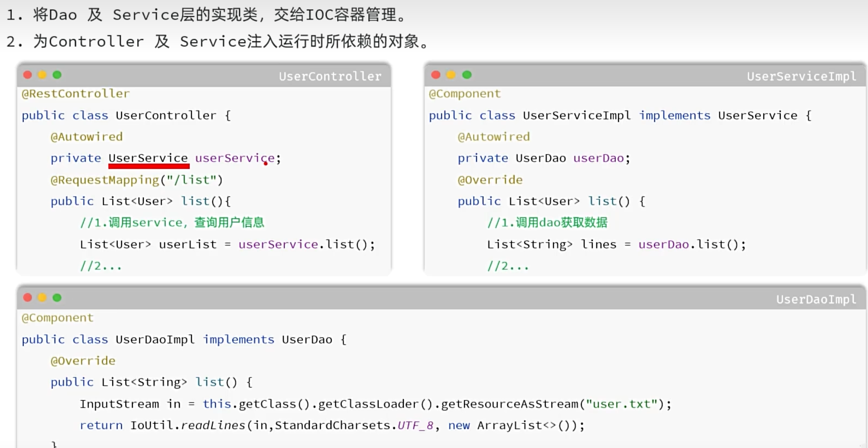Select the red-underlined UserService type

(x=149, y=158)
